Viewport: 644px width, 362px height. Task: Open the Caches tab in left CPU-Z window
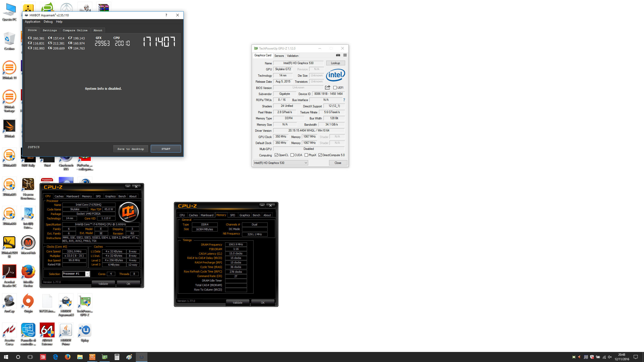coord(59,196)
